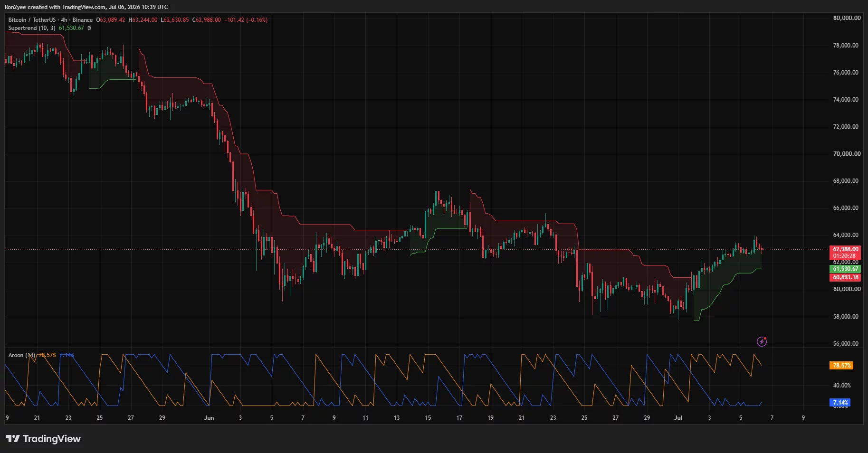The height and width of the screenshot is (453, 868).
Task: Click the 60,000.00 price axis tick
Action: tap(847, 289)
